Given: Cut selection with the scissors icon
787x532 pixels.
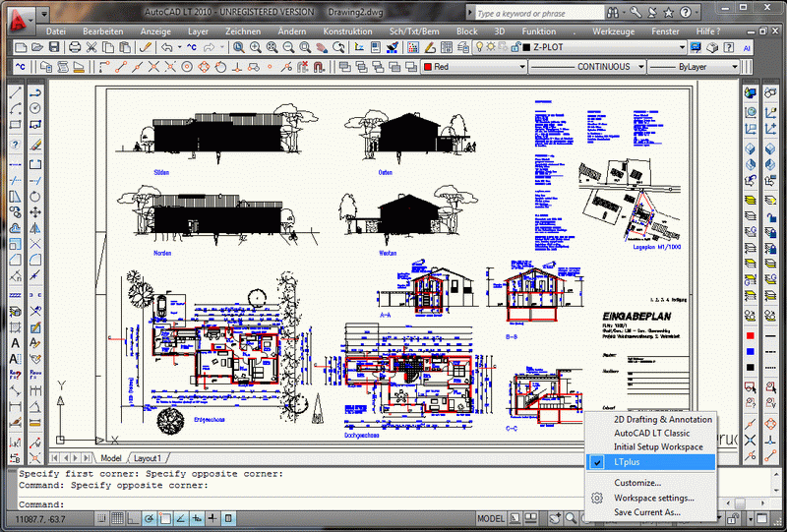Looking at the screenshot, I should (x=91, y=47).
